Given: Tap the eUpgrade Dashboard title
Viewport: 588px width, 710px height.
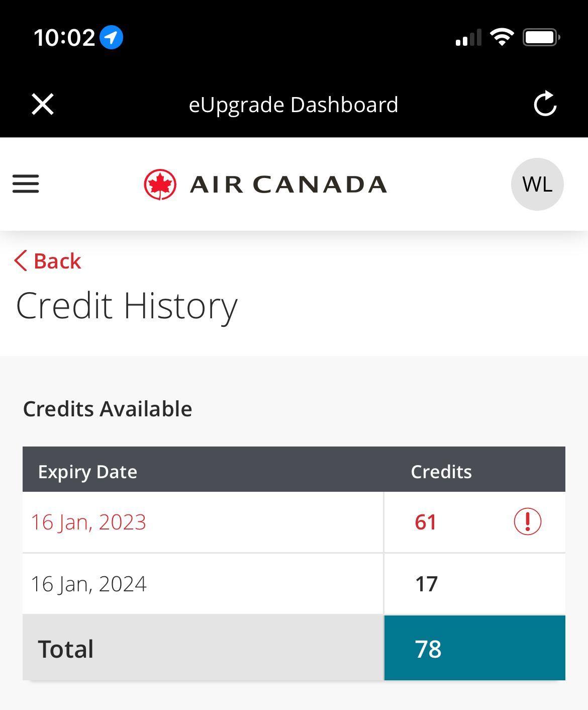Looking at the screenshot, I should [x=293, y=105].
